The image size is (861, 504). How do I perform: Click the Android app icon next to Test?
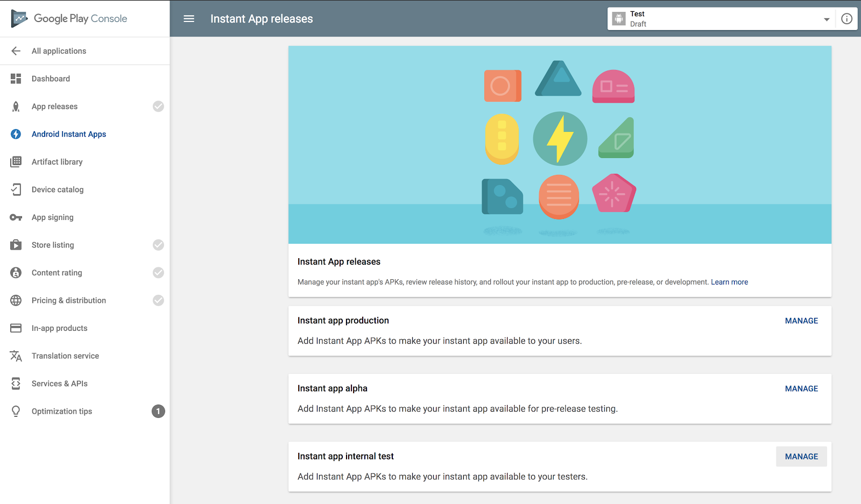point(619,19)
